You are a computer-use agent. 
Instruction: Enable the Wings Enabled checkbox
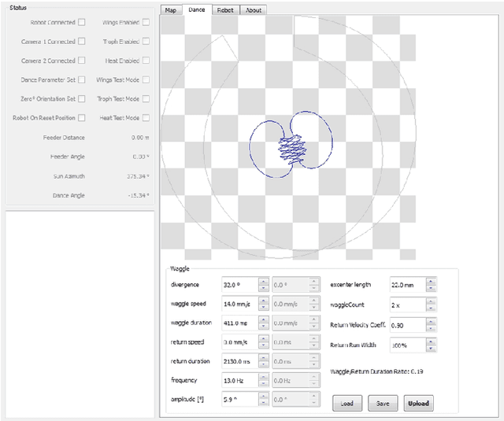coord(146,22)
